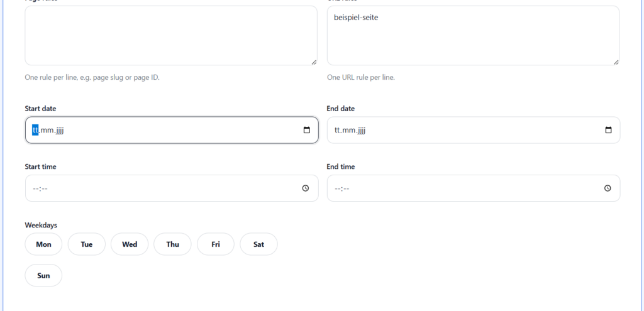Select Sun weekday pill
This screenshot has width=644, height=311.
click(x=43, y=275)
